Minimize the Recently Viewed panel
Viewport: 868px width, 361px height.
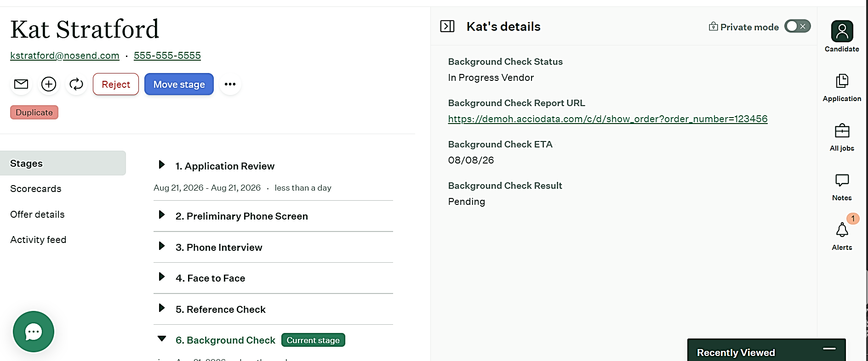pos(829,349)
